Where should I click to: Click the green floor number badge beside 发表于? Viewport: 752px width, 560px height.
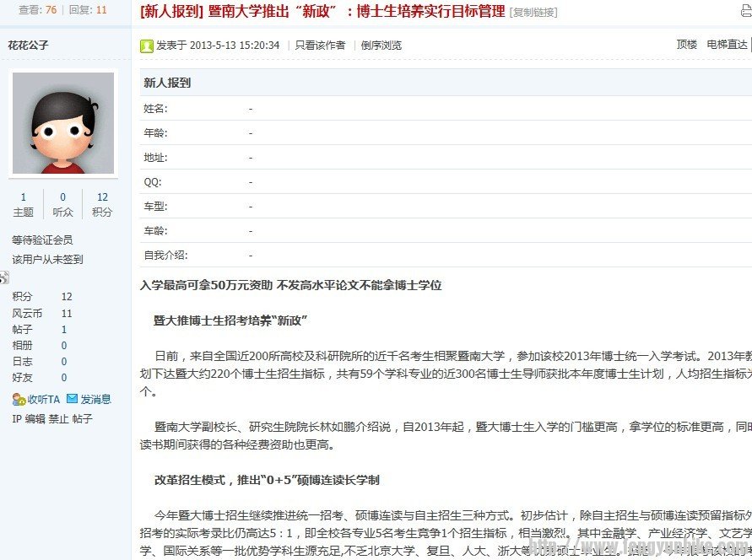click(147, 45)
